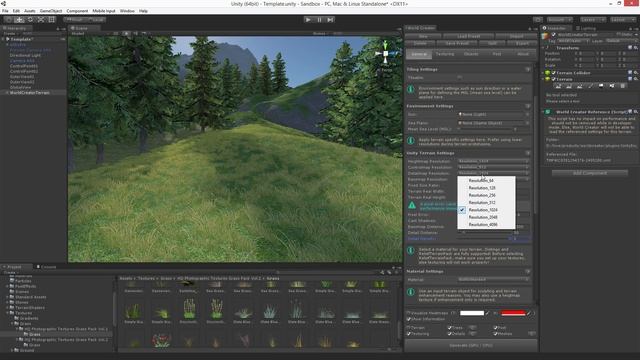Collapse the Template scene in Hierarchy
The height and width of the screenshot is (360, 640).
click(x=3, y=39)
